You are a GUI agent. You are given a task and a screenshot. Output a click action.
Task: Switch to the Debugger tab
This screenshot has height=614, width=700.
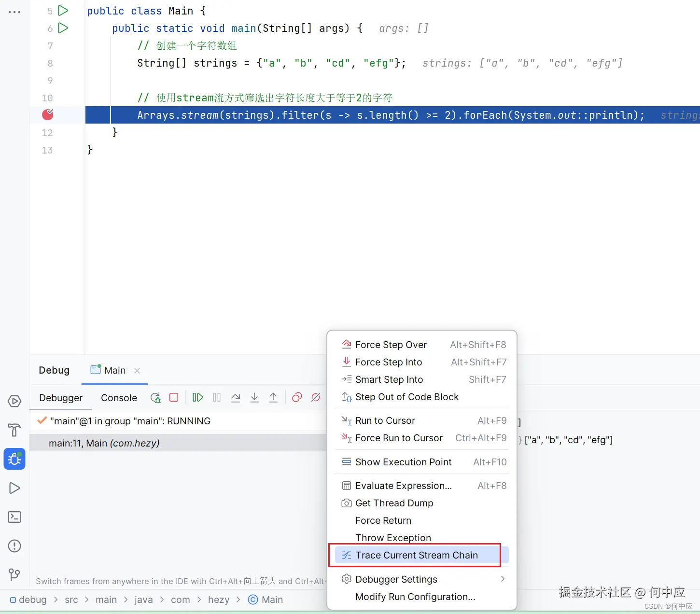(61, 398)
